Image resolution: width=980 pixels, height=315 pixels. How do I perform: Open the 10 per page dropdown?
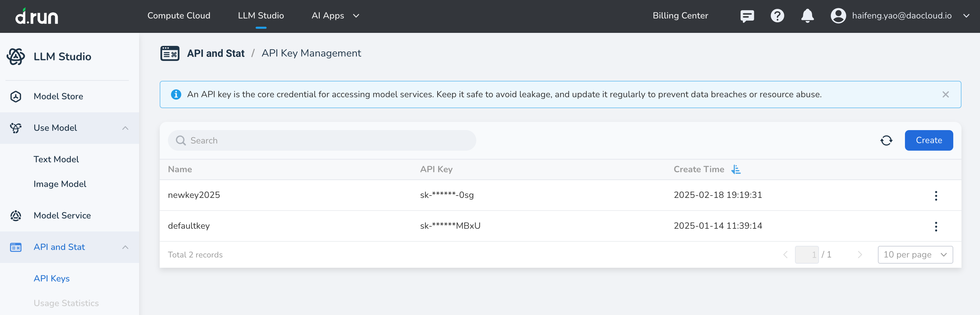click(x=915, y=255)
